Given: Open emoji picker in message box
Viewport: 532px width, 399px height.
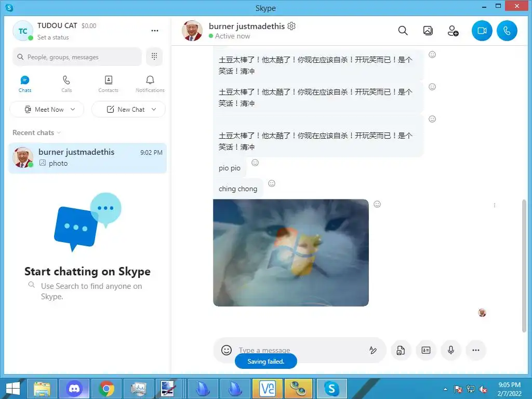Looking at the screenshot, I should 227,350.
